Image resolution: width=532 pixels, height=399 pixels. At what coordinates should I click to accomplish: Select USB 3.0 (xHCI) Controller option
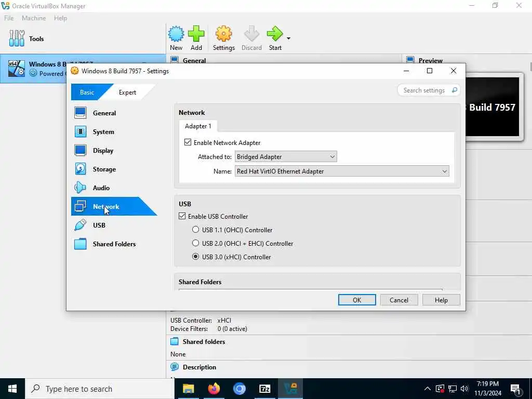pos(195,257)
